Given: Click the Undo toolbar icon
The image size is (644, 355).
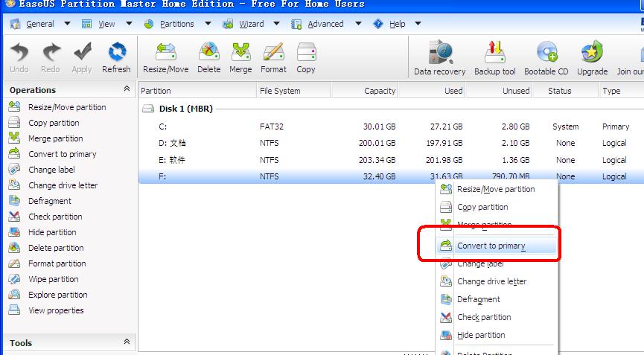Looking at the screenshot, I should click(x=19, y=53).
